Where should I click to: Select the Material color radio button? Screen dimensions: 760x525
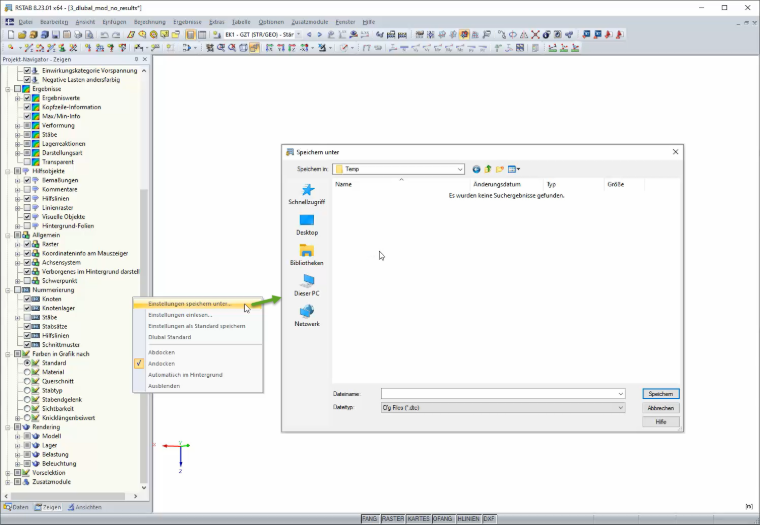[x=27, y=372]
